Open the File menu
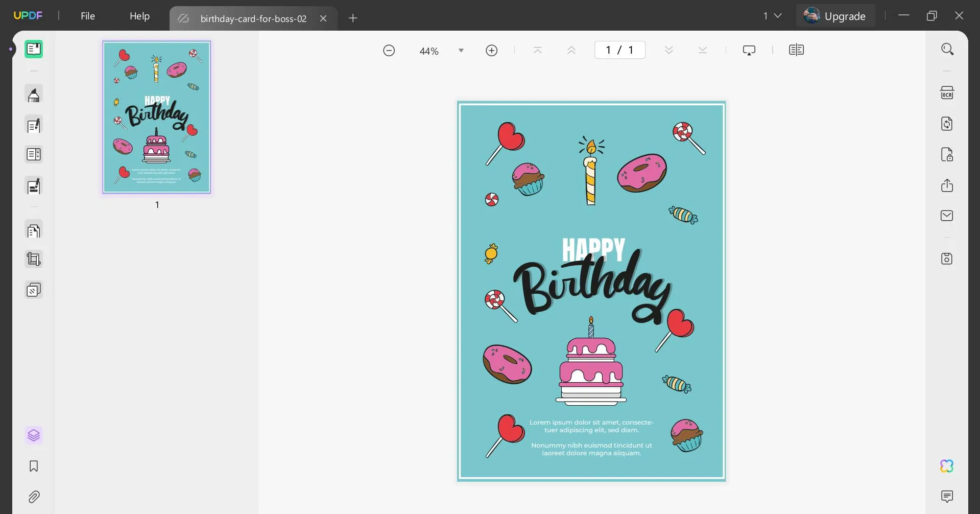Image resolution: width=980 pixels, height=514 pixels. [88, 16]
